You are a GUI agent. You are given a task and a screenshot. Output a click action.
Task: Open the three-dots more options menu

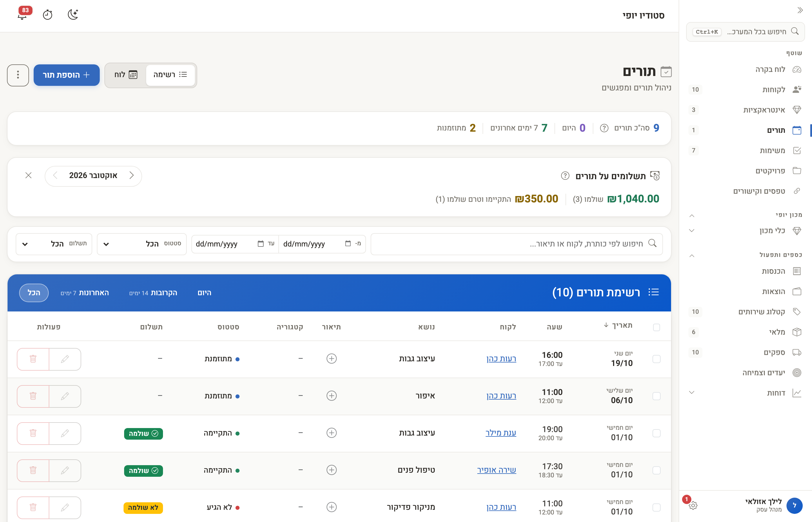pyautogui.click(x=18, y=75)
